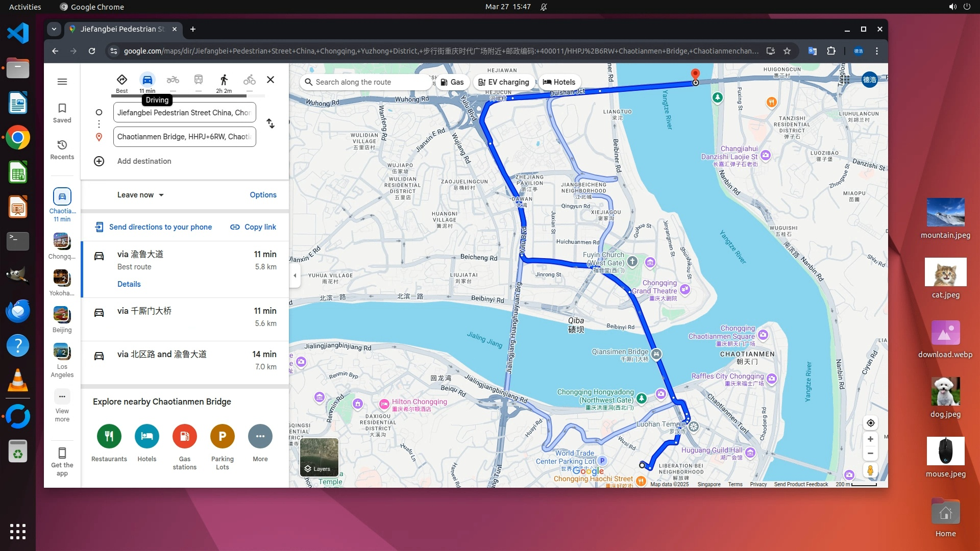Click the Copy link button

(x=253, y=227)
